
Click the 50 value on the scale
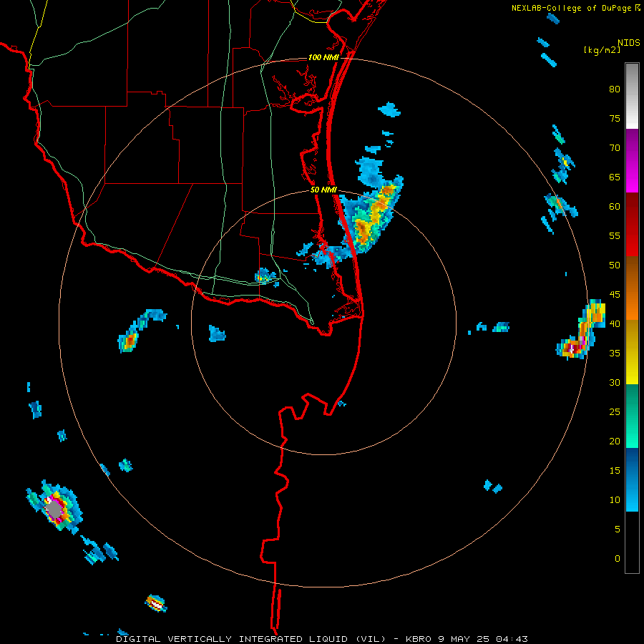point(615,265)
